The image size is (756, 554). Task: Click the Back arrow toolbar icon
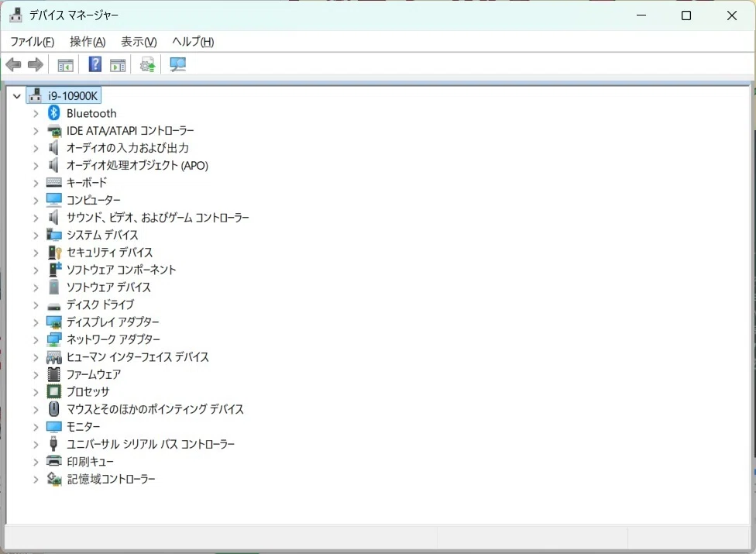13,64
